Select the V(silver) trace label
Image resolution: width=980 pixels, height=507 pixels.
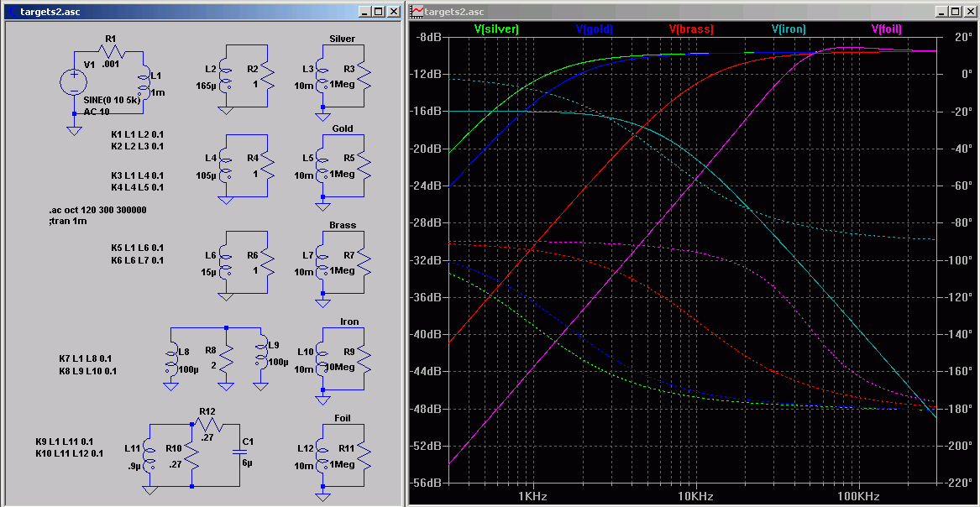coord(496,29)
